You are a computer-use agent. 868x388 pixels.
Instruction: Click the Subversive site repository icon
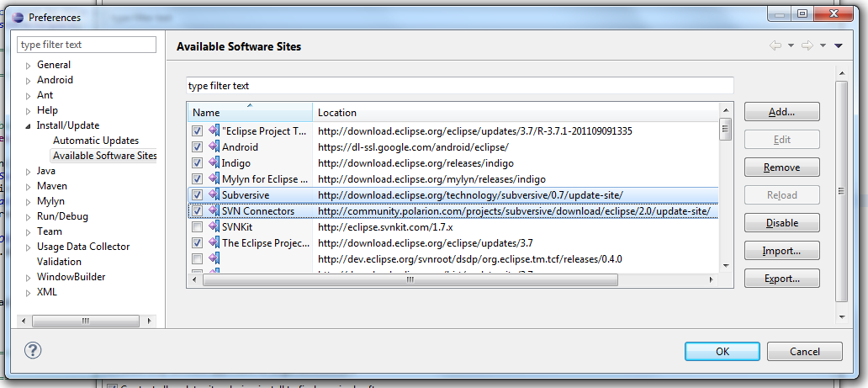coord(214,194)
